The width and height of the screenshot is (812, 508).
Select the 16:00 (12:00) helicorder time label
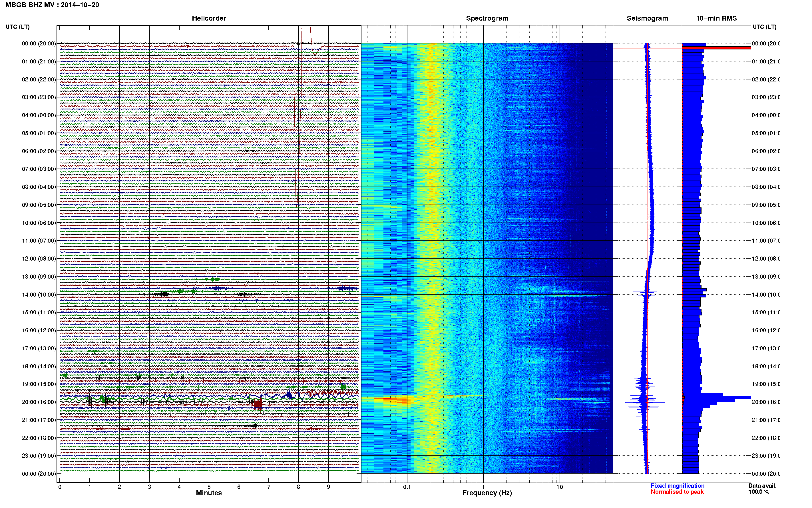pyautogui.click(x=39, y=330)
